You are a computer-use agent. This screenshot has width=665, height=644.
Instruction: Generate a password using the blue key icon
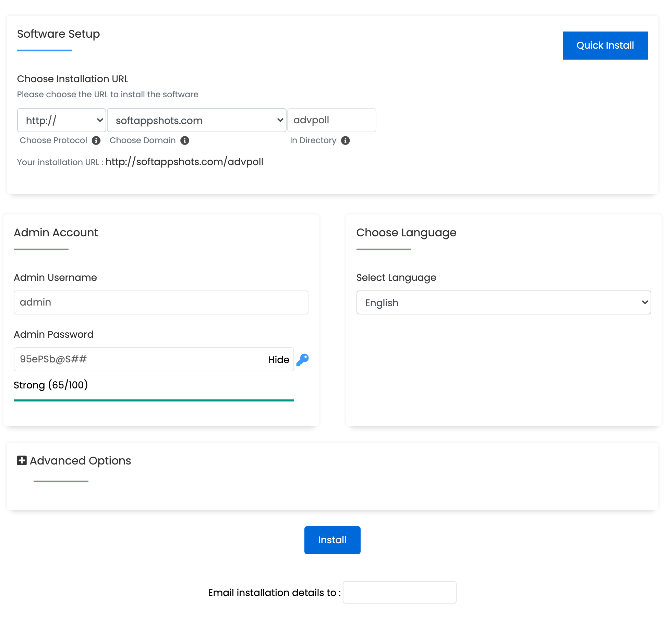click(302, 359)
